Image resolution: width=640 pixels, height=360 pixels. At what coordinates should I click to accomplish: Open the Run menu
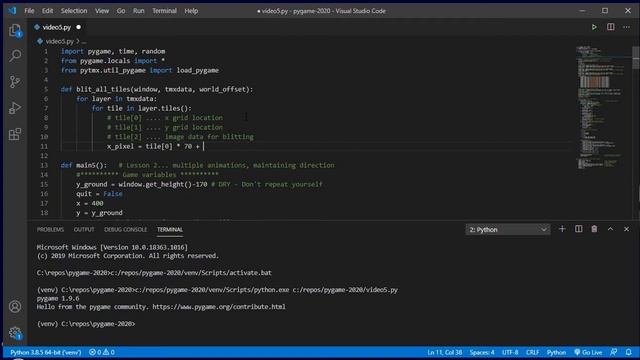tap(138, 11)
